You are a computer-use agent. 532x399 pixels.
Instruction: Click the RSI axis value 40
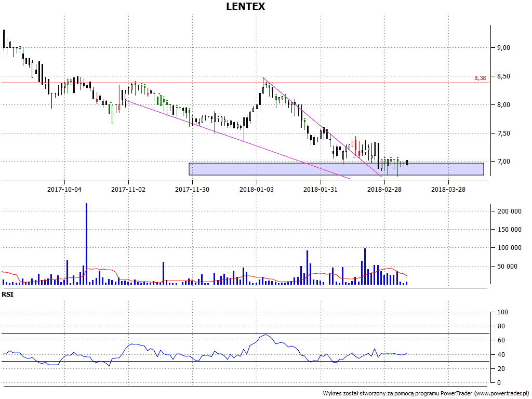pos(501,354)
